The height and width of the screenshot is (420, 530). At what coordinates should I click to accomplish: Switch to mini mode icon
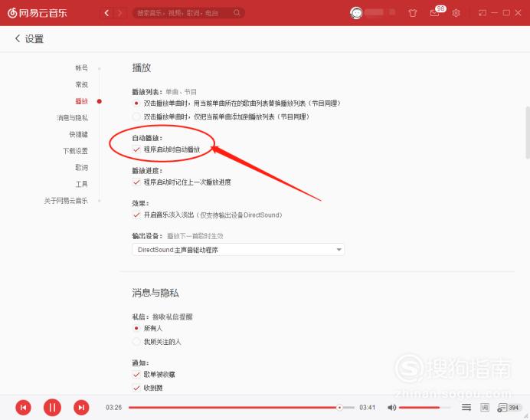click(x=483, y=13)
